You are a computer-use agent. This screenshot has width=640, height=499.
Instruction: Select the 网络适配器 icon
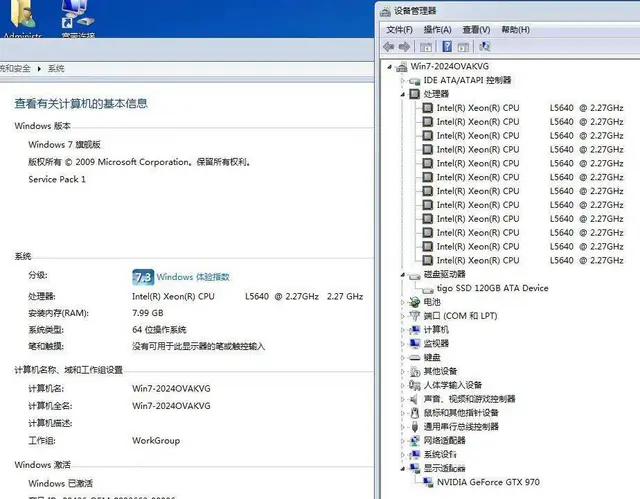tap(415, 441)
